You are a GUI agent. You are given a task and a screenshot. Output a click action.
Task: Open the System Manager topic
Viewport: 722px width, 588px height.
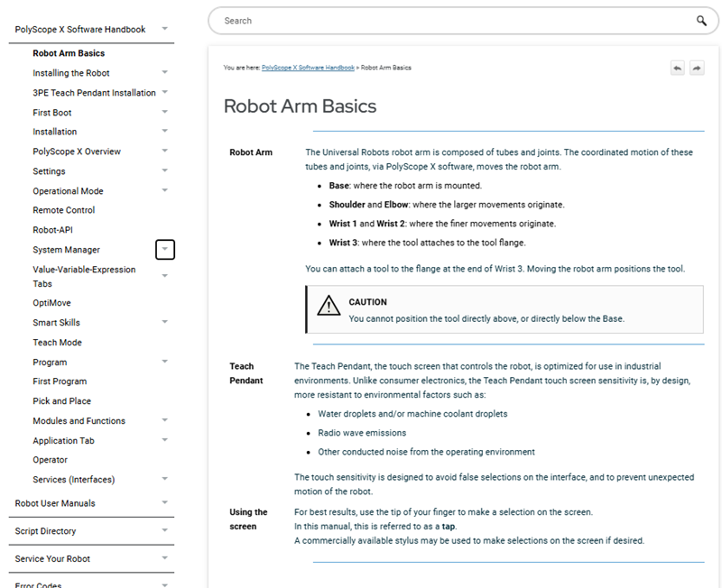click(66, 250)
